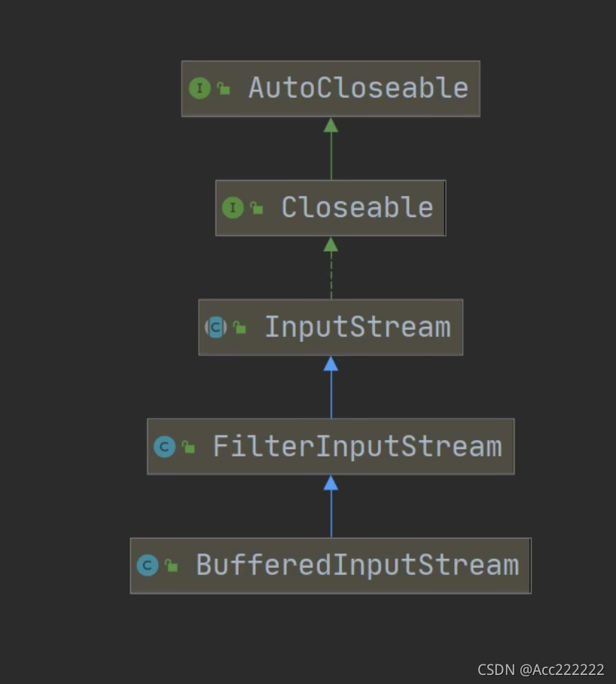Click the CSDN @Acc222222 watermark text
The width and height of the screenshot is (616, 684).
click(x=541, y=670)
